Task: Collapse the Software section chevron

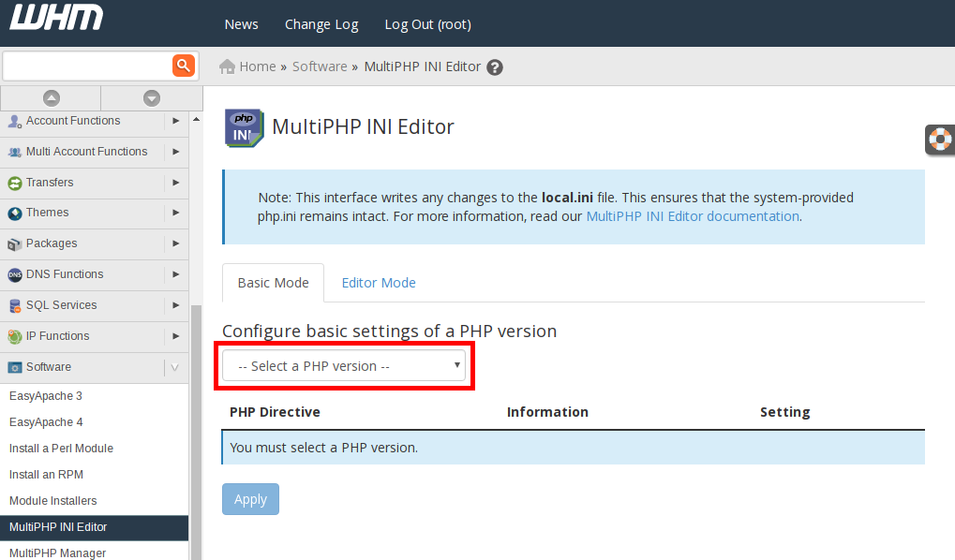Action: click(x=174, y=367)
